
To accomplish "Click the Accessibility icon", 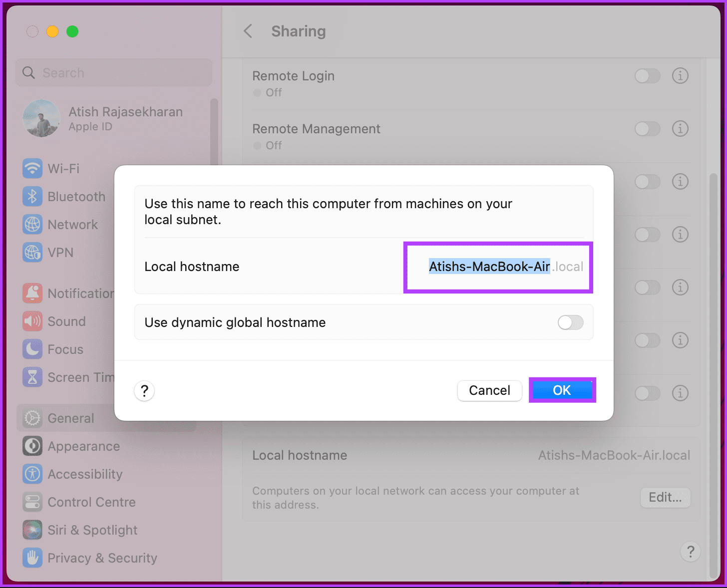I will (32, 474).
